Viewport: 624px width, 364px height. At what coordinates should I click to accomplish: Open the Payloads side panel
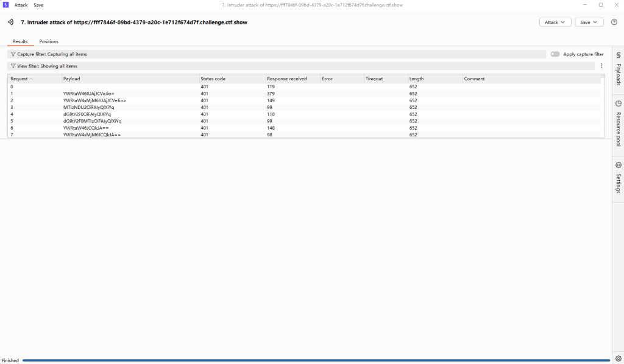[x=618, y=68]
